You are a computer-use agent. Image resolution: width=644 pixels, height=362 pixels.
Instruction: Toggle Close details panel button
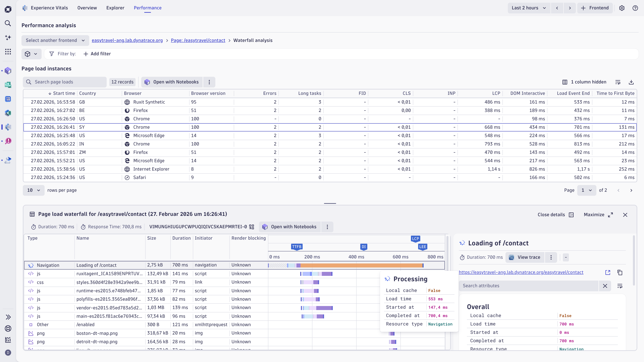pyautogui.click(x=555, y=215)
